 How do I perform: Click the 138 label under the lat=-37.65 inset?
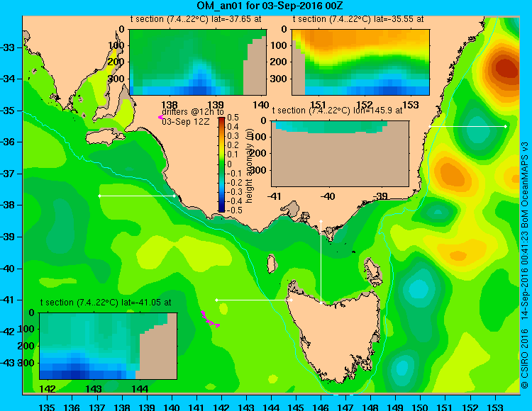(x=170, y=105)
